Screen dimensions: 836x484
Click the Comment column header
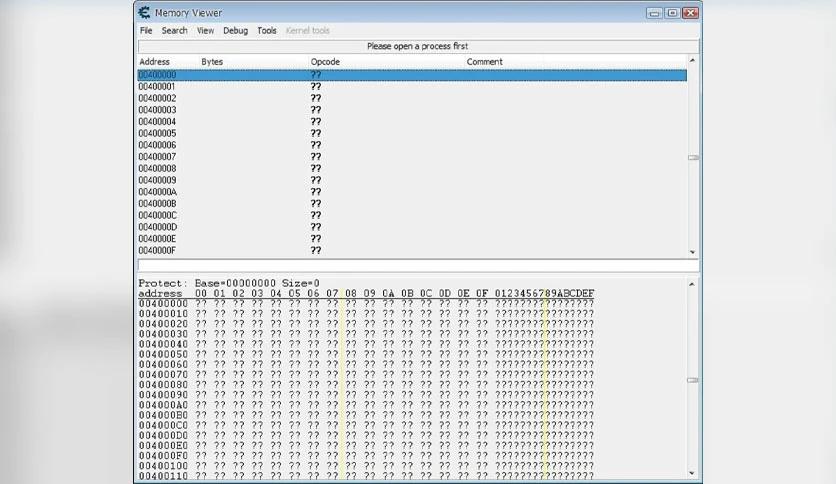(x=484, y=62)
